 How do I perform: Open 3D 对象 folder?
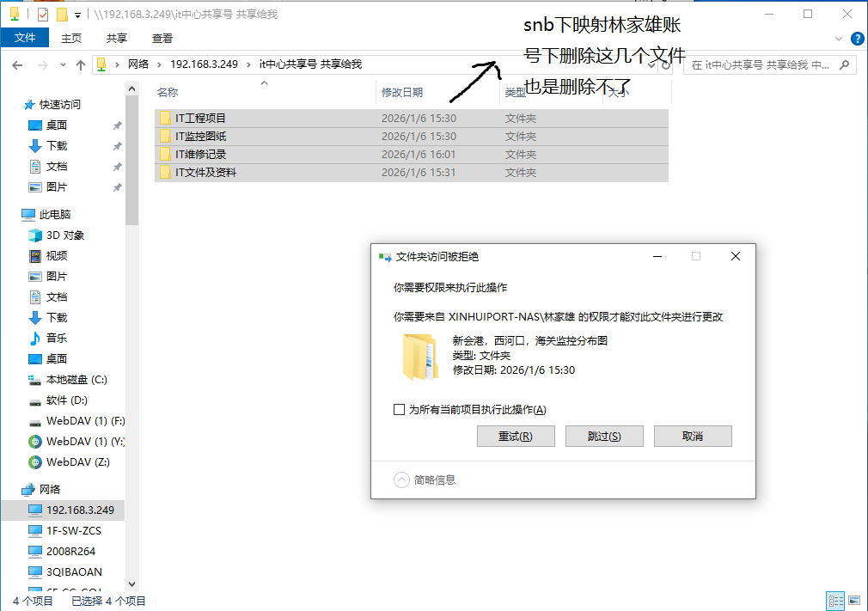point(64,235)
